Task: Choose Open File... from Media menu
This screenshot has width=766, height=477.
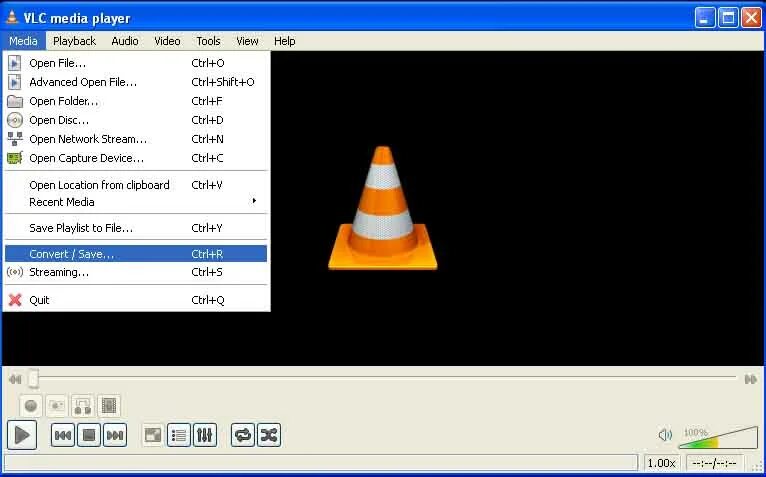Action: (136, 63)
